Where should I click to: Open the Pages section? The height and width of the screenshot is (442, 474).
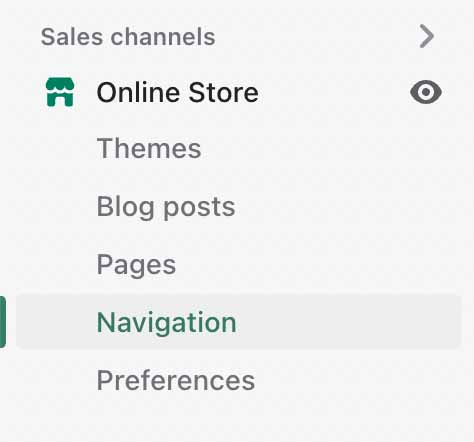(x=136, y=265)
